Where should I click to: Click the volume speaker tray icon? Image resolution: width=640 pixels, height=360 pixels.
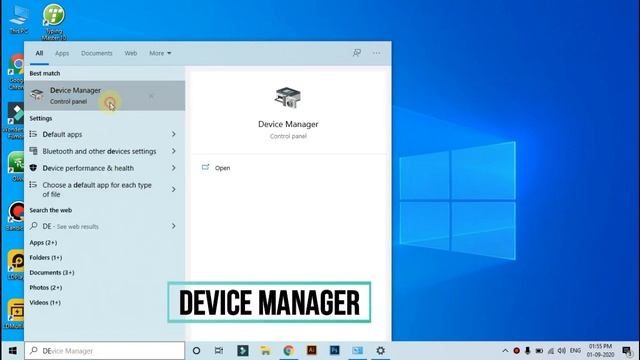coord(562,351)
